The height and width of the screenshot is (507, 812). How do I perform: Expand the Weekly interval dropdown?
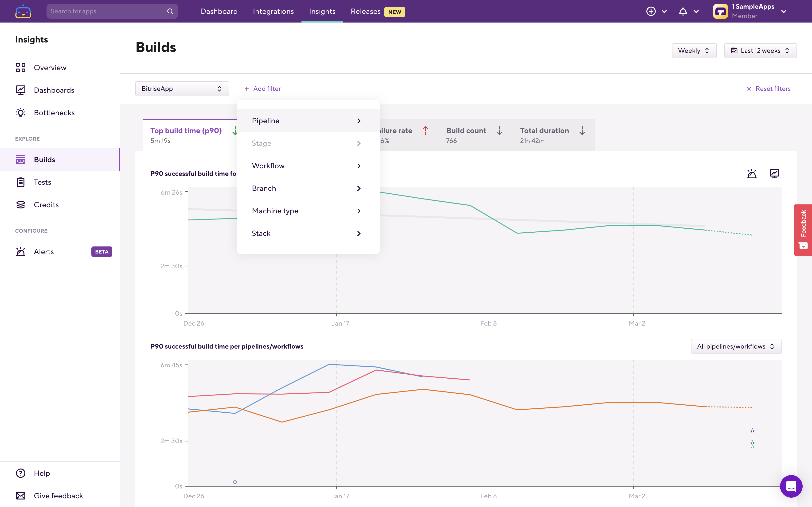pos(694,51)
